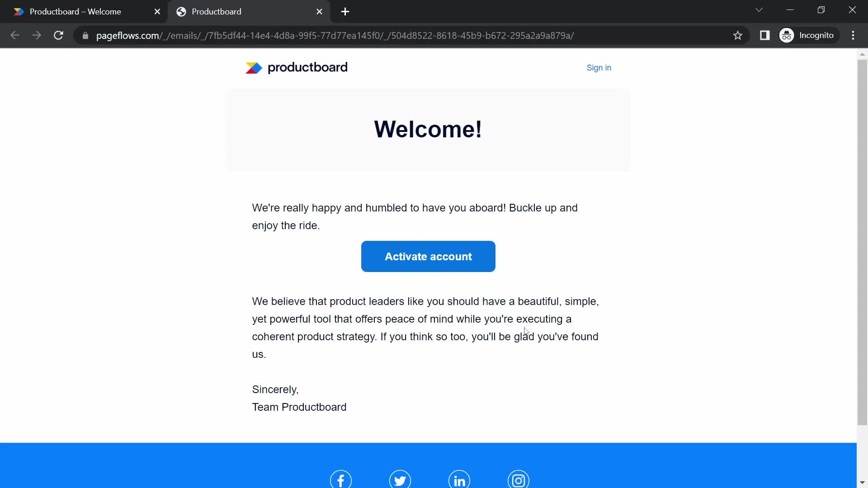The height and width of the screenshot is (488, 868).
Task: Open a new browser tab
Action: [345, 12]
